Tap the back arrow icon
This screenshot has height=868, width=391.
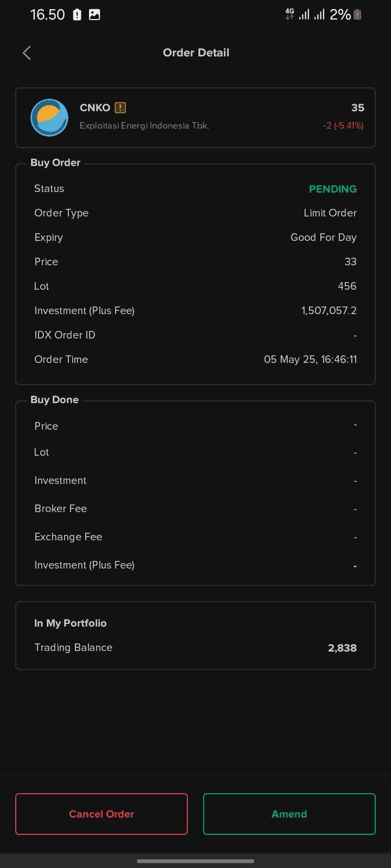point(27,53)
